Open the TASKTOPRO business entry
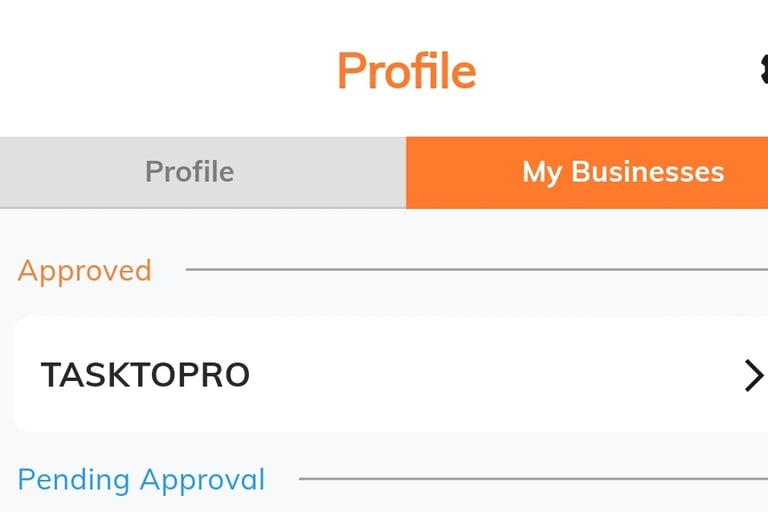The height and width of the screenshot is (512, 768). 390,375
